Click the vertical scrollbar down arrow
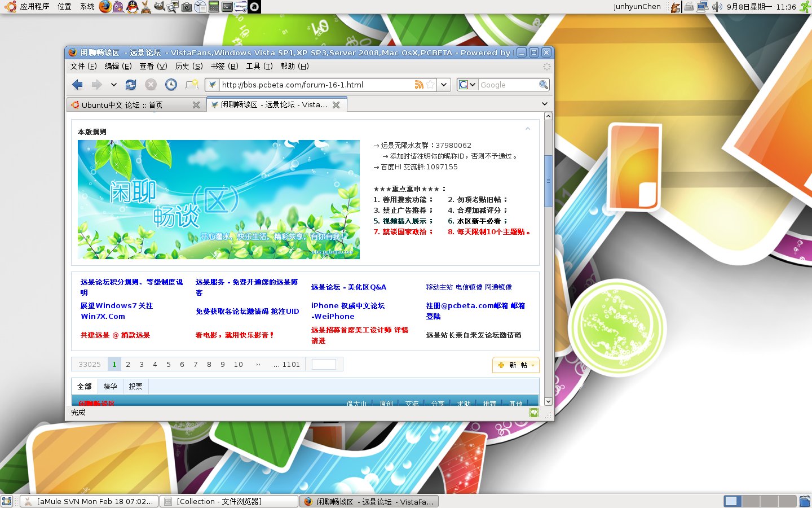812x508 pixels. [x=548, y=401]
